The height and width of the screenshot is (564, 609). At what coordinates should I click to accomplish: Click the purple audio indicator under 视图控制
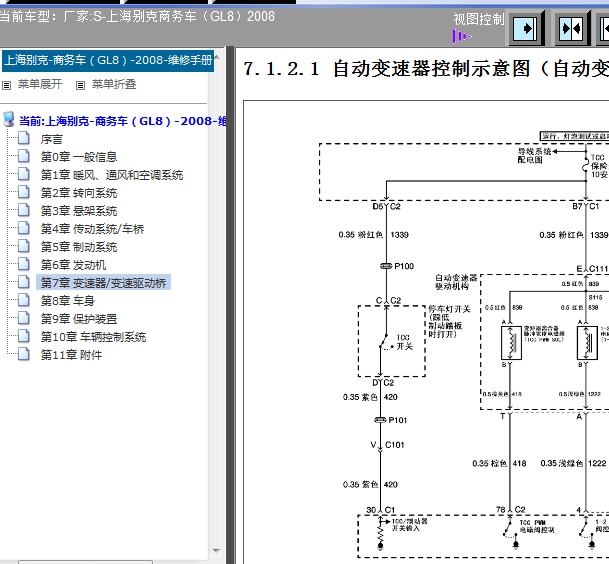tap(462, 37)
